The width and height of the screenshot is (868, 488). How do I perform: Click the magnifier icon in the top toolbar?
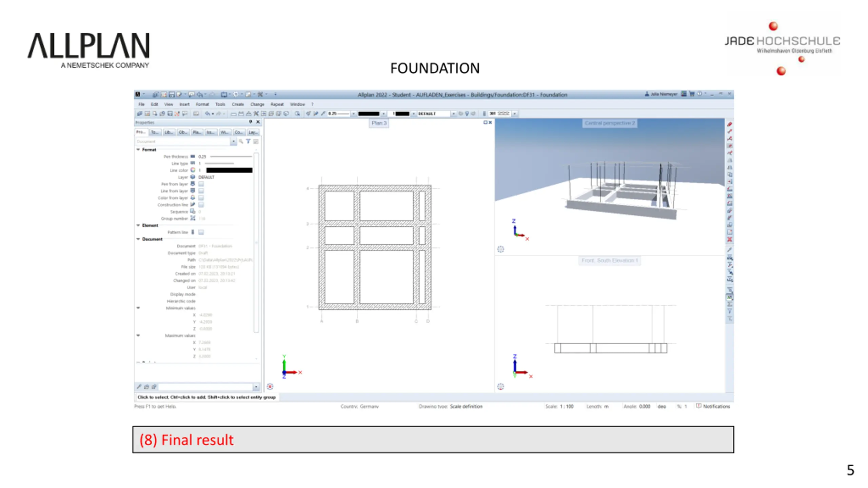(297, 114)
